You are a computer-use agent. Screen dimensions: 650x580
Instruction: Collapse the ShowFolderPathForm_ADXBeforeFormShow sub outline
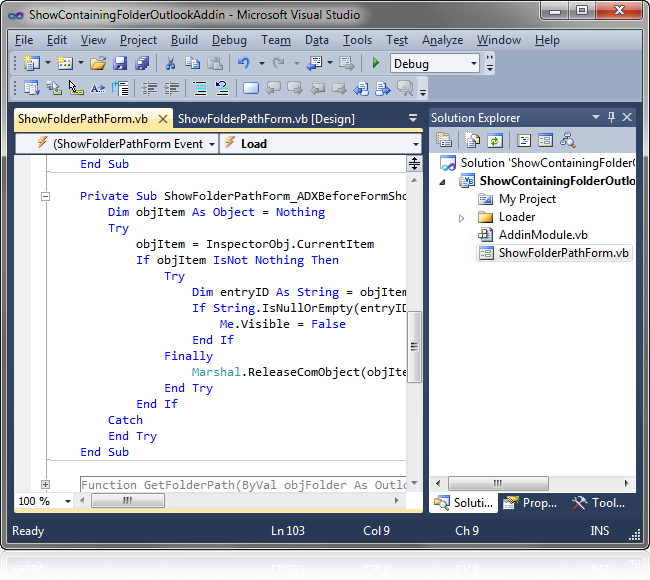click(46, 196)
